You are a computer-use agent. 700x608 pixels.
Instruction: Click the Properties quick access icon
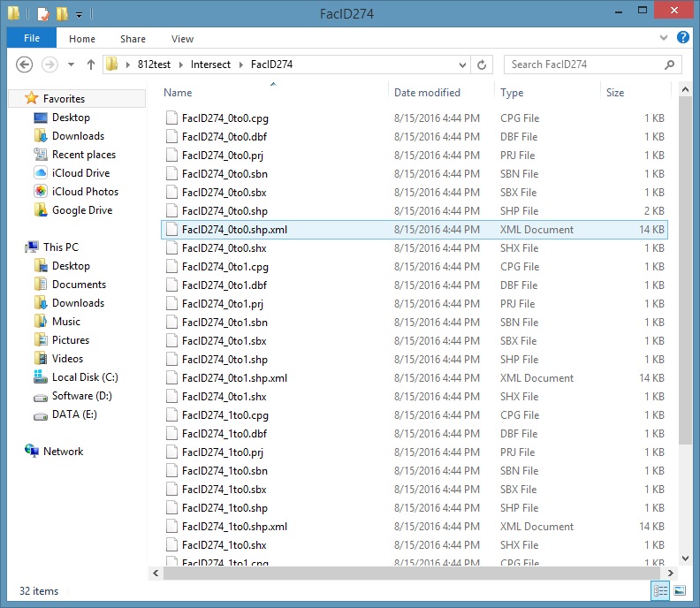[x=43, y=14]
